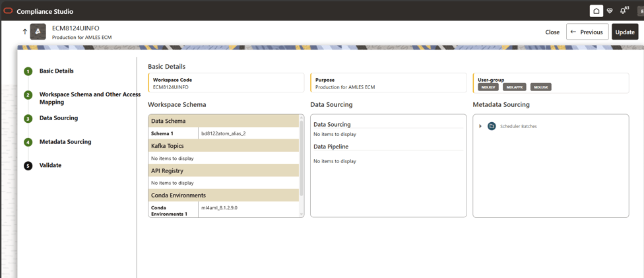Click the MDLAPPR user-group tag

(515, 87)
